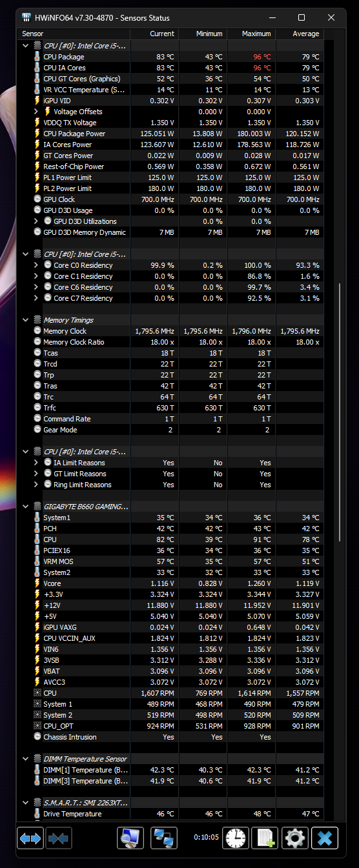Expand GPU D3D Utilizations

[x=36, y=221]
